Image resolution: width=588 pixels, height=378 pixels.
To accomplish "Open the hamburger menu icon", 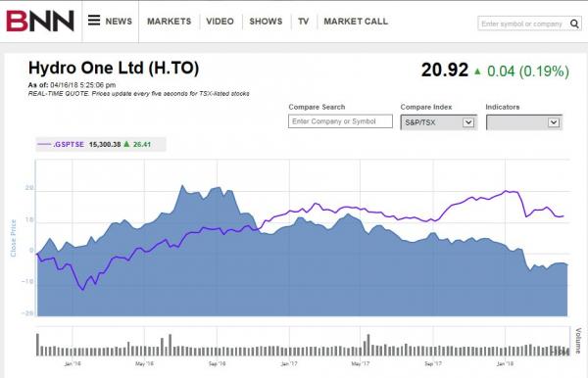I will (94, 21).
